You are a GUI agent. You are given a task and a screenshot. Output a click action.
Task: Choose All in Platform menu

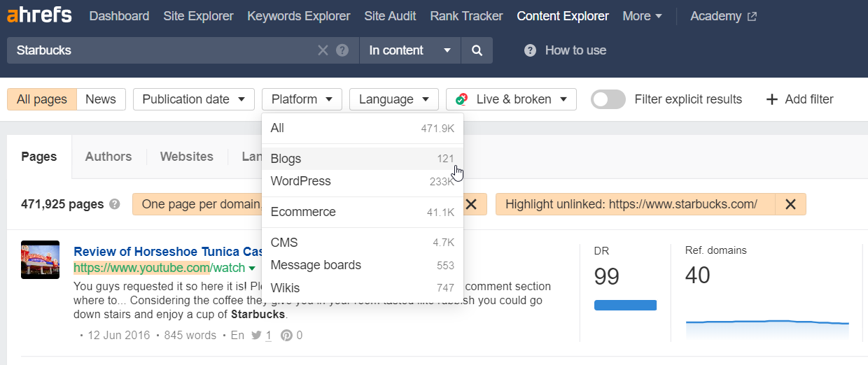tap(362, 129)
